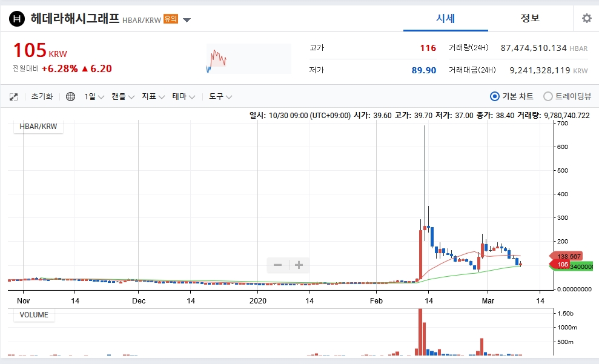Click the orange 유의 caution badge

coord(171,18)
